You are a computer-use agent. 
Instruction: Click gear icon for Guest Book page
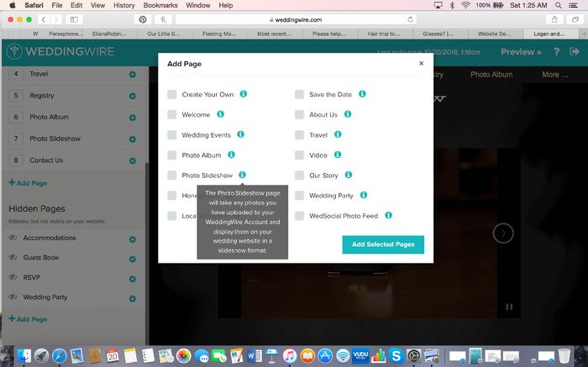(133, 259)
